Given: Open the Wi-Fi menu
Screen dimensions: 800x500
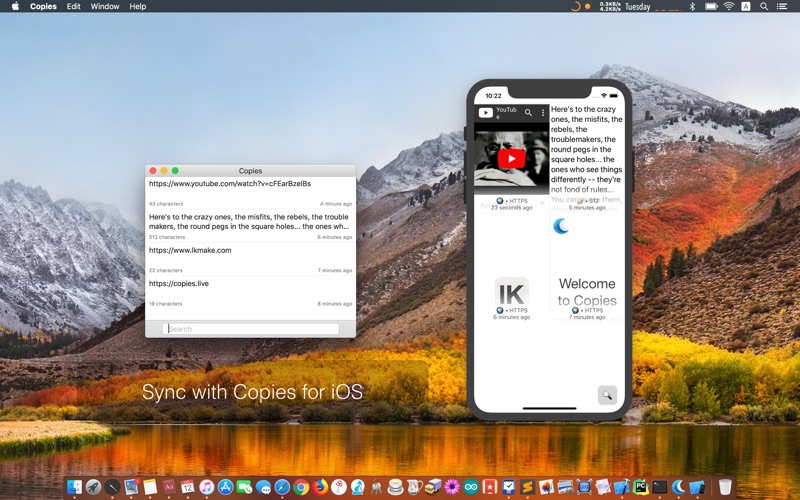Looking at the screenshot, I should 729,6.
